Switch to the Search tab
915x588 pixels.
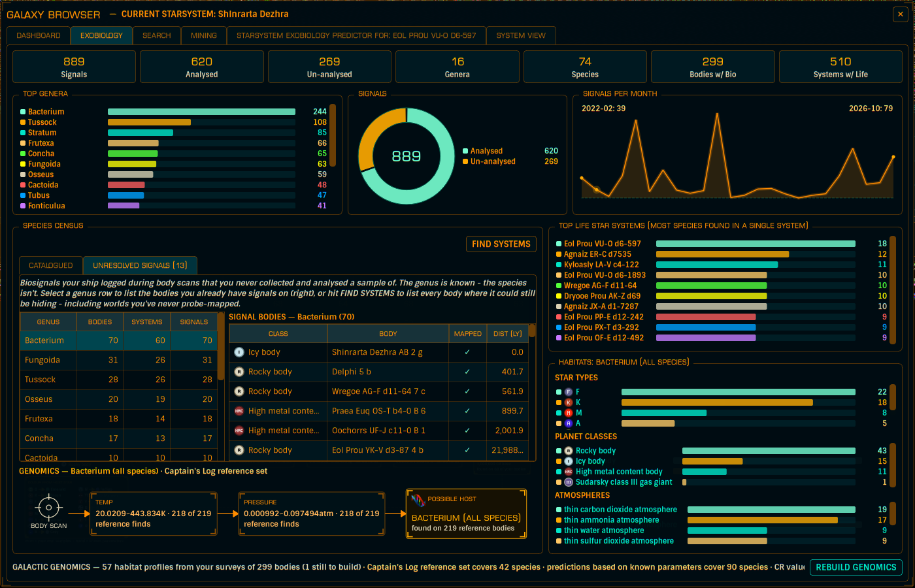157,35
